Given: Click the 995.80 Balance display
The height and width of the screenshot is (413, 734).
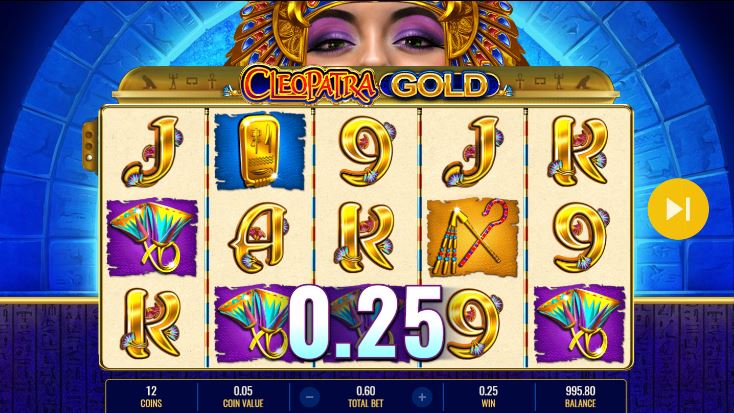Looking at the screenshot, I should [580, 397].
